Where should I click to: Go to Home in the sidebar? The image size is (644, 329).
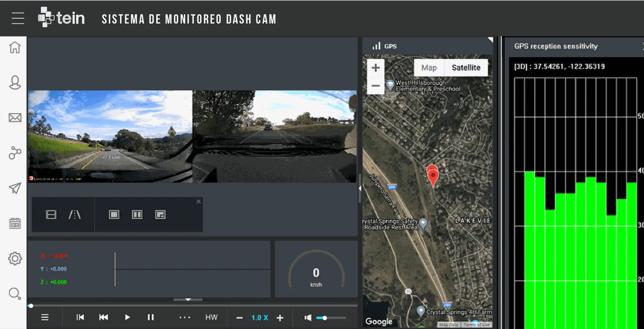coord(15,47)
